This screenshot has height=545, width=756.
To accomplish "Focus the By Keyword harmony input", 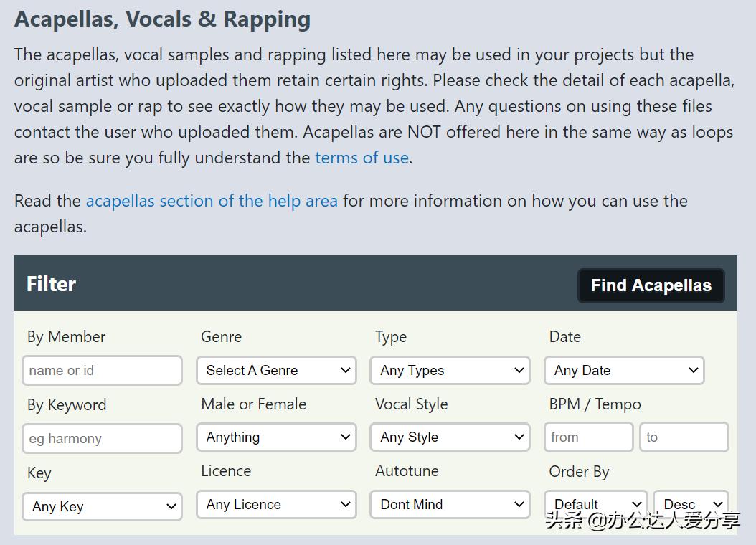I will [102, 439].
